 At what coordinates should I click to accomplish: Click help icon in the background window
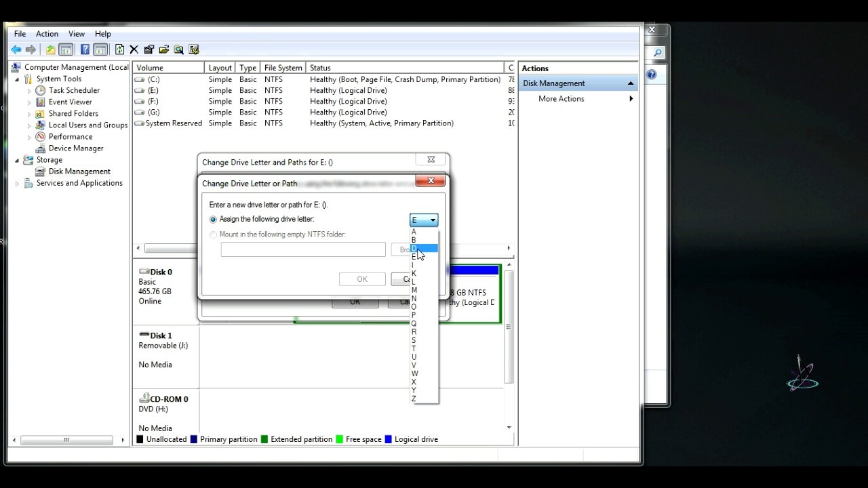pos(652,75)
